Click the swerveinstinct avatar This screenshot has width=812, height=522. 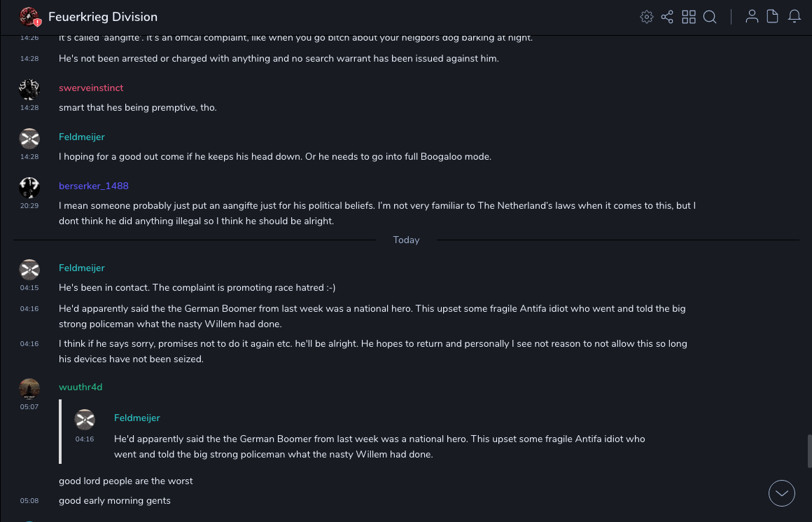(x=29, y=89)
